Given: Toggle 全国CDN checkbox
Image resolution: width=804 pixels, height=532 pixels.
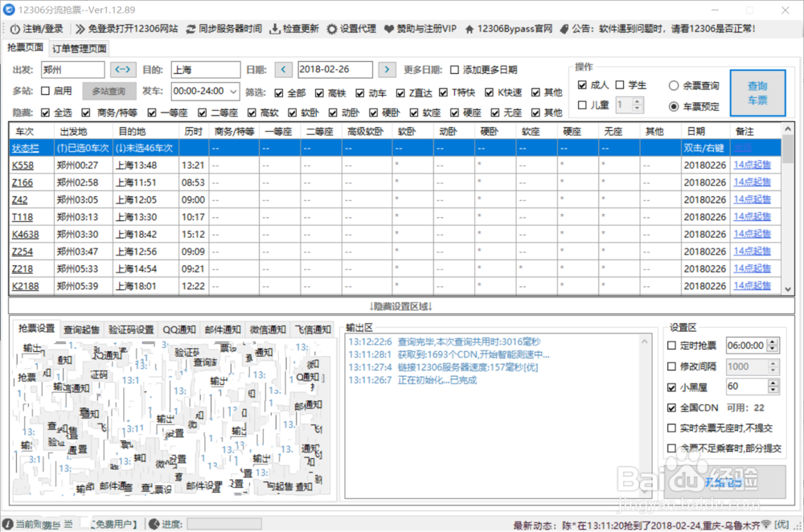Looking at the screenshot, I should click(x=671, y=408).
